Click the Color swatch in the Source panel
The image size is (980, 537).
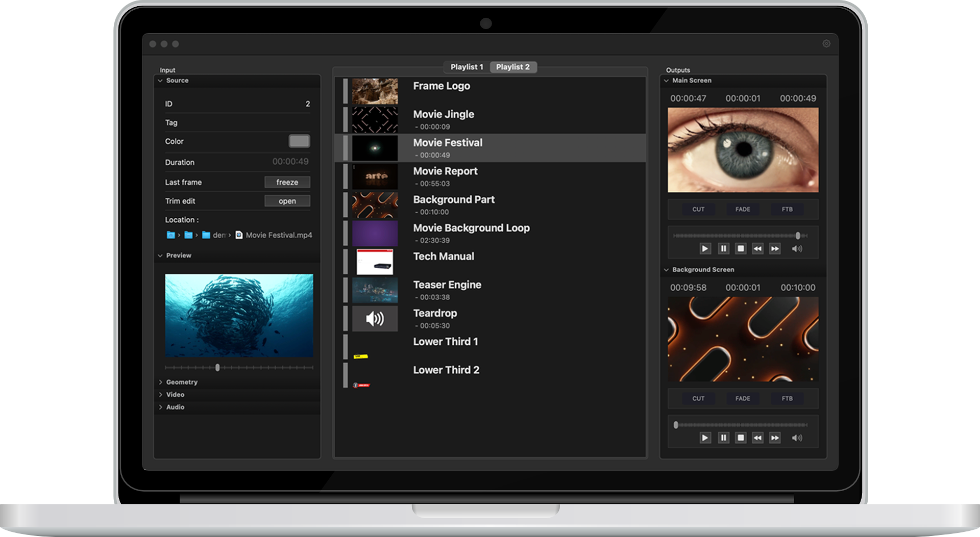click(x=299, y=141)
